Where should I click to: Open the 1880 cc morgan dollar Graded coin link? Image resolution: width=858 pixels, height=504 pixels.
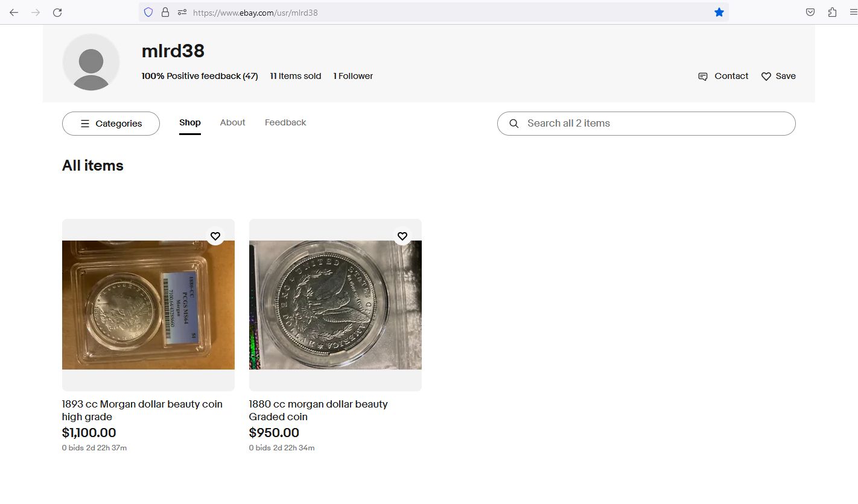click(x=318, y=410)
